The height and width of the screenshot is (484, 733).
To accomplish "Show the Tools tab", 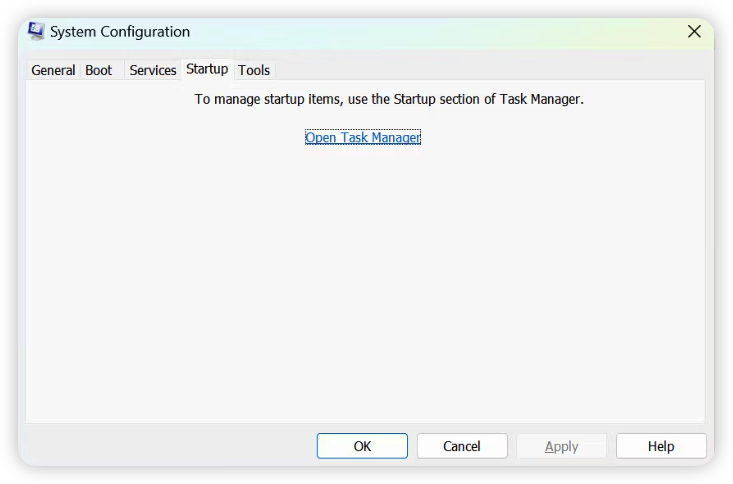I will (x=254, y=70).
